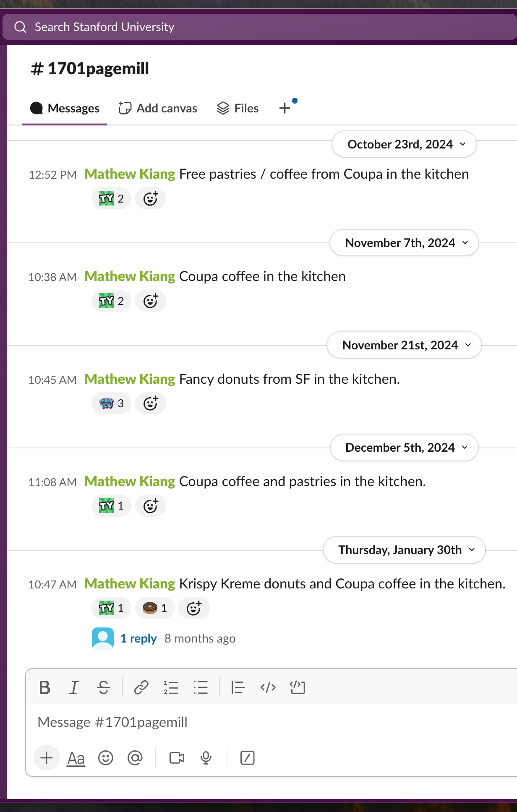Open Thursday, January 30th date dropdown
The image size is (517, 812).
point(404,550)
